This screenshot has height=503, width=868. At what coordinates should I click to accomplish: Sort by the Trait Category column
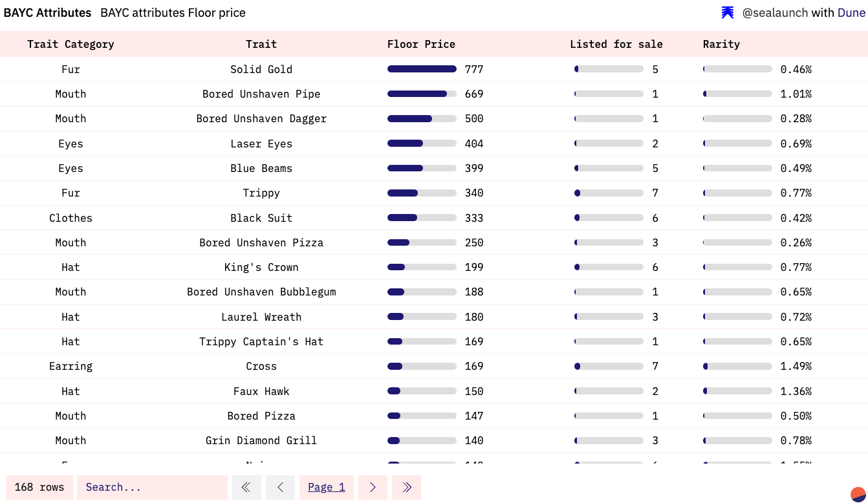click(x=71, y=44)
